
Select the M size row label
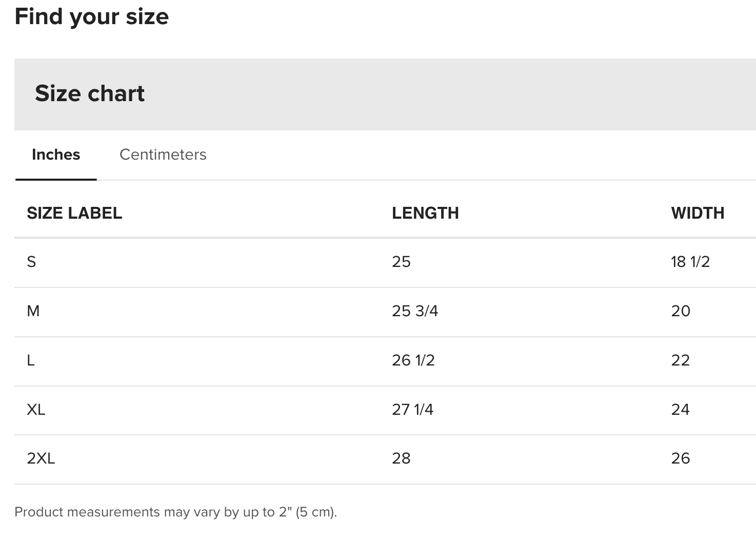click(33, 311)
